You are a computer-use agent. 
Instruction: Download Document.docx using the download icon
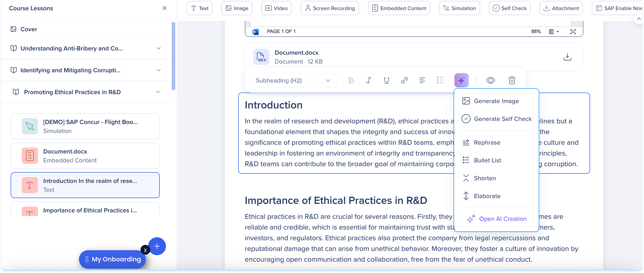coord(567,57)
